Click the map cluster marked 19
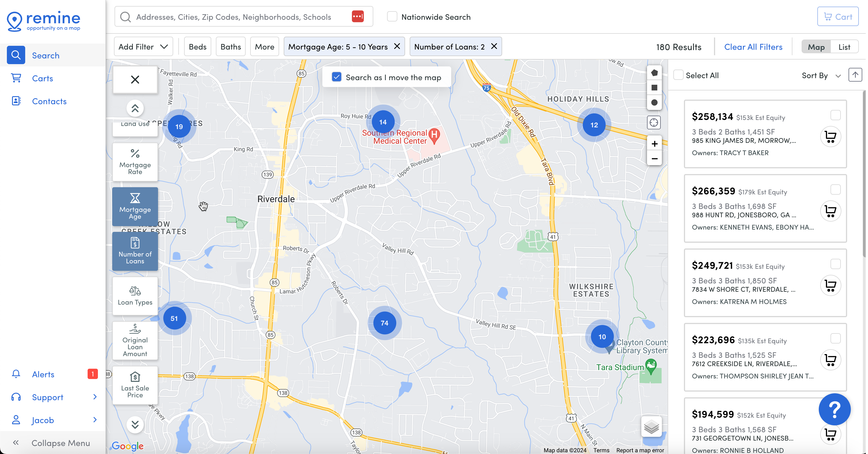 (179, 127)
